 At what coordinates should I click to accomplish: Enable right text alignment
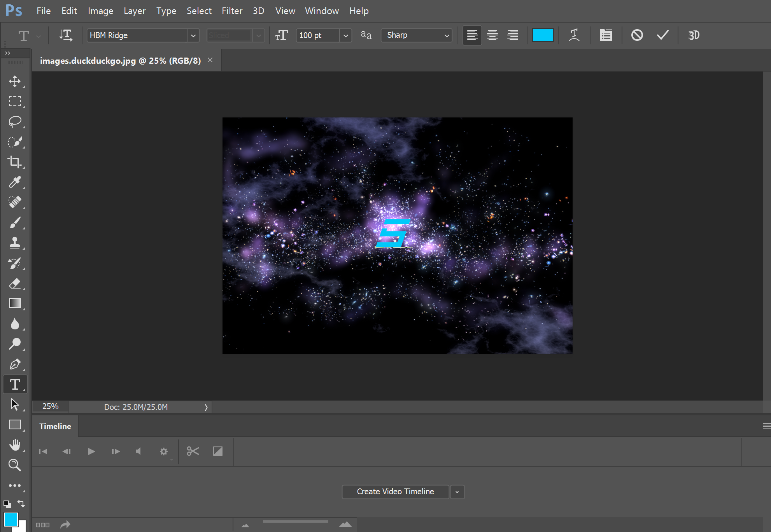[x=513, y=35]
